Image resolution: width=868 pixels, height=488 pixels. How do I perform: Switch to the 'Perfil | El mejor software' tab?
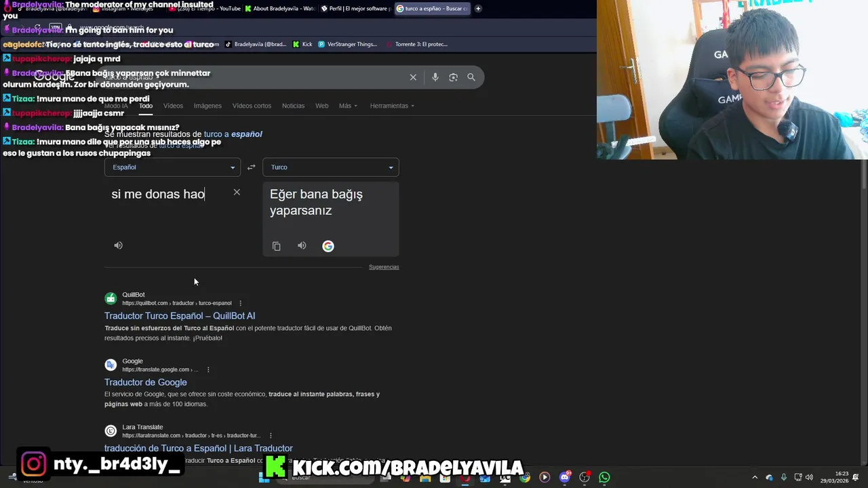coord(355,9)
